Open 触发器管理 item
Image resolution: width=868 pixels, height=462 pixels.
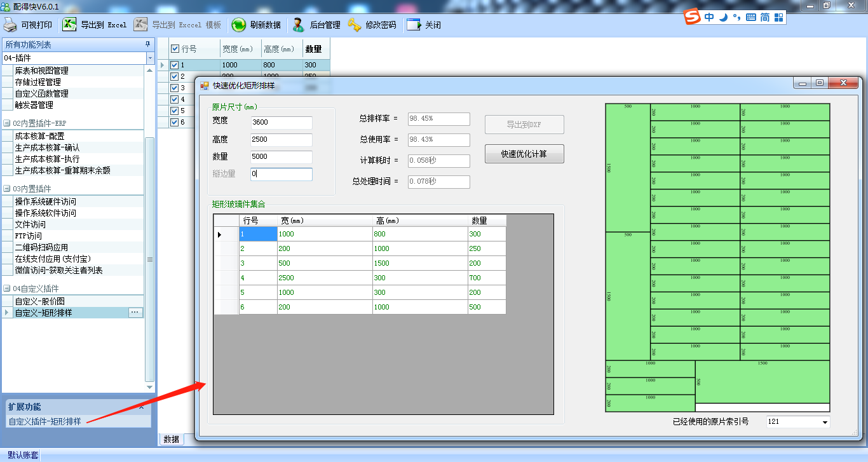coord(34,105)
